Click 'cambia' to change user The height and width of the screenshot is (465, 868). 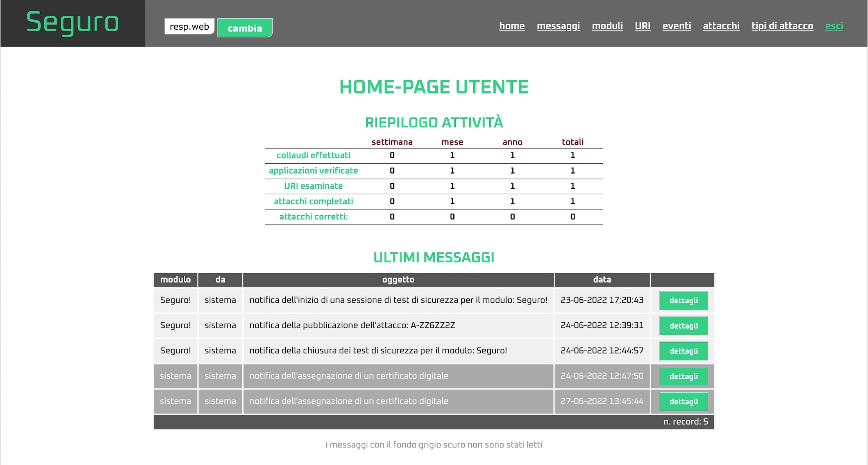tap(245, 28)
